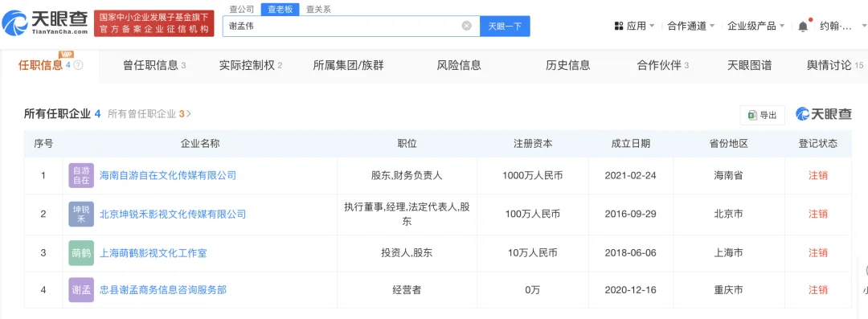This screenshot has height=319, width=868.
Task: Click the 重庆市 region cell
Action: [x=729, y=289]
